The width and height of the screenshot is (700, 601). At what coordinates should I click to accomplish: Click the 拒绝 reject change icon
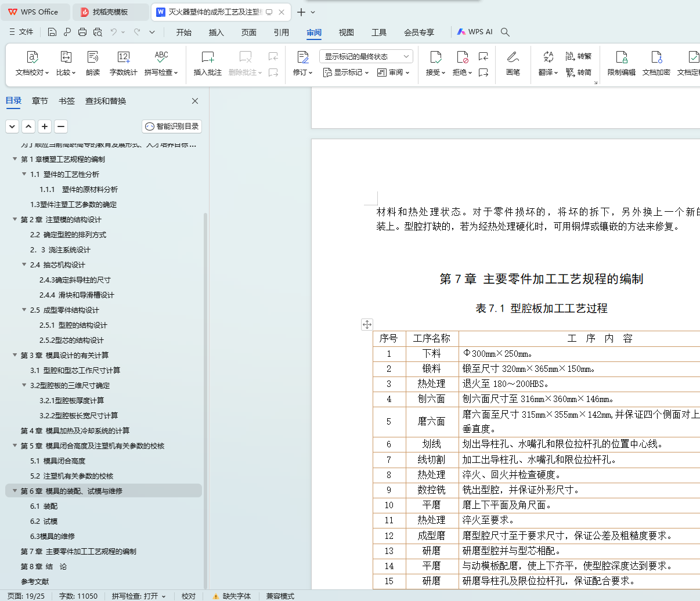point(462,57)
